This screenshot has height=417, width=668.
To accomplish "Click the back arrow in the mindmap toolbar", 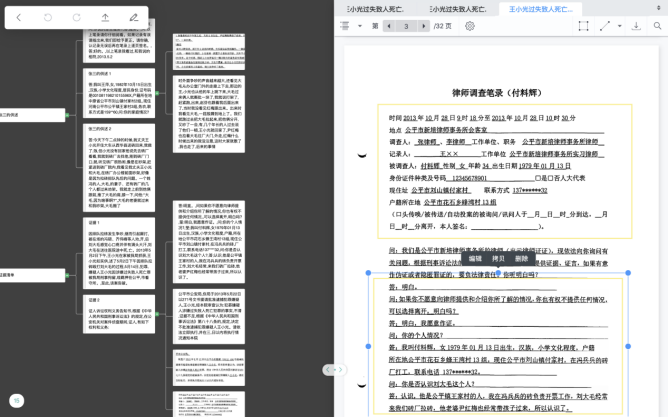I will click(x=18, y=17).
